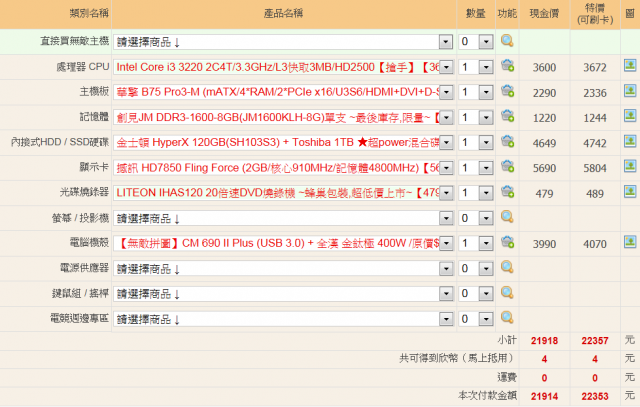Screen dimensions: 640x407
Task: Open CPU product dropdown showing Intel Core i3 3220
Action: (x=283, y=67)
